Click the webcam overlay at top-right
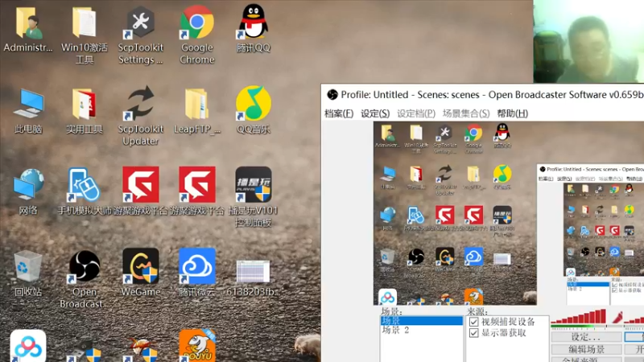 (588, 41)
